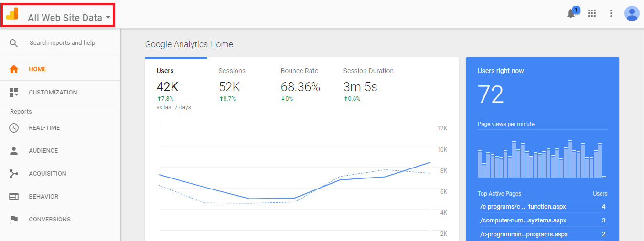Click the Audience person icon
The image size is (644, 241).
(14, 151)
